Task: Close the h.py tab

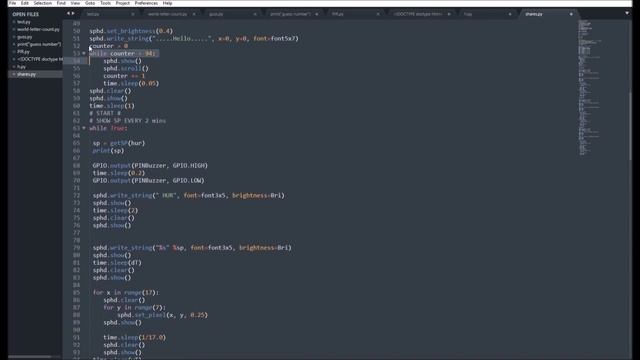Action: click(510, 14)
